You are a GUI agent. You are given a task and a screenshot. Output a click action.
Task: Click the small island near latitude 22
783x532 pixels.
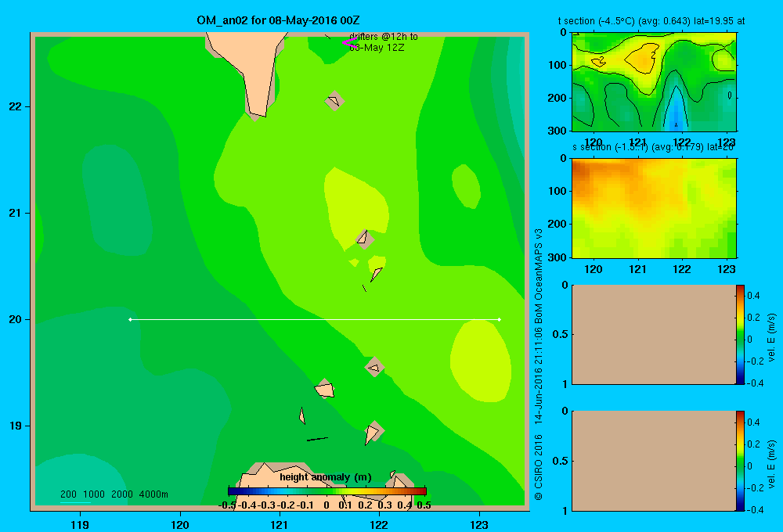[x=334, y=101]
